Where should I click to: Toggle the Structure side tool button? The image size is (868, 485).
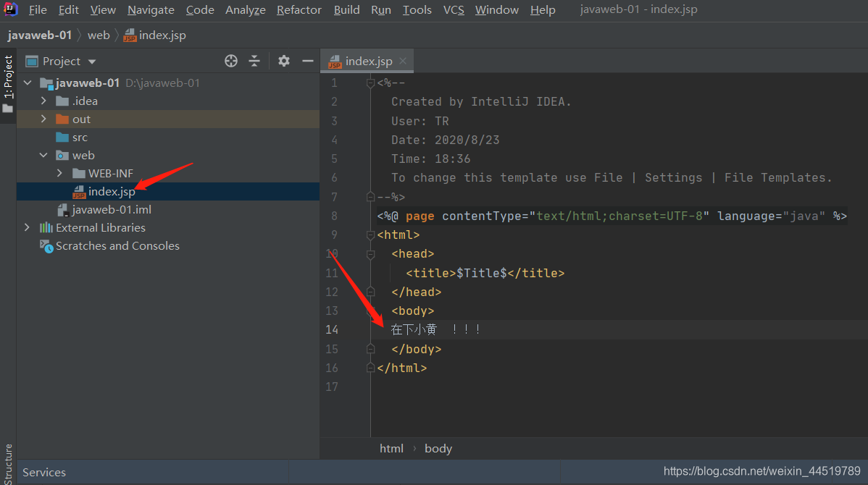[x=8, y=463]
